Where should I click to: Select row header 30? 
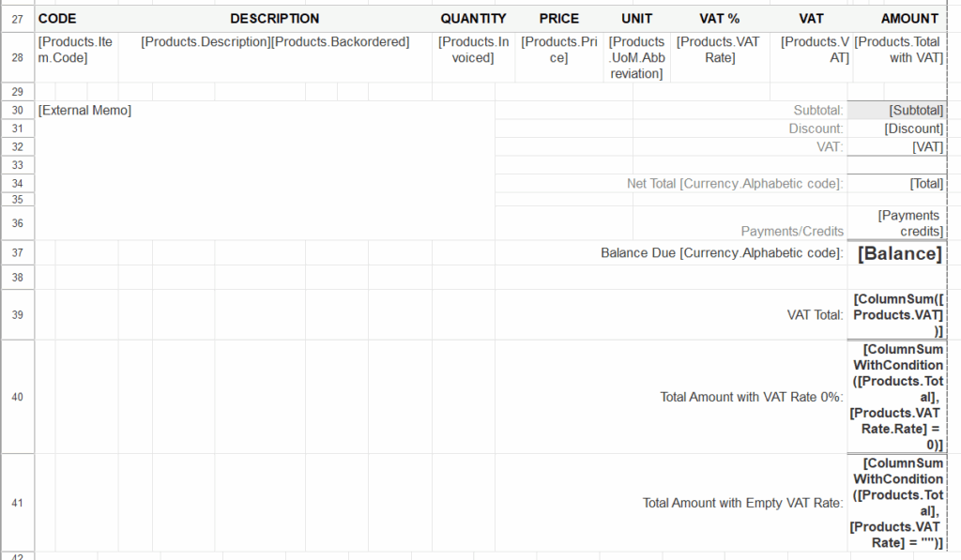click(x=17, y=111)
